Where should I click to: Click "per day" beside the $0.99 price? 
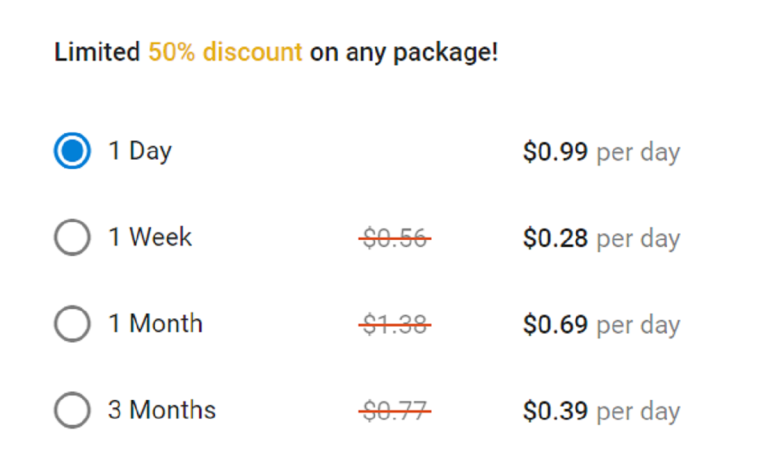pos(638,153)
